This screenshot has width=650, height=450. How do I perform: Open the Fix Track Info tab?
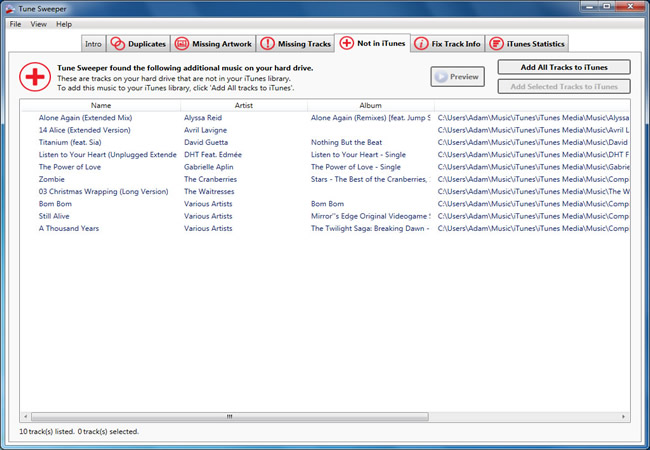click(447, 44)
